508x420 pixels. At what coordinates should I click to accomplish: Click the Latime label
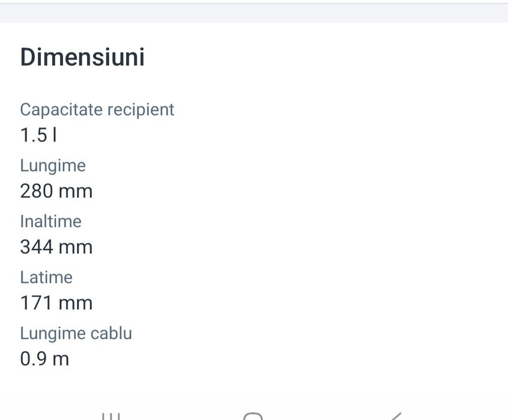click(x=46, y=278)
